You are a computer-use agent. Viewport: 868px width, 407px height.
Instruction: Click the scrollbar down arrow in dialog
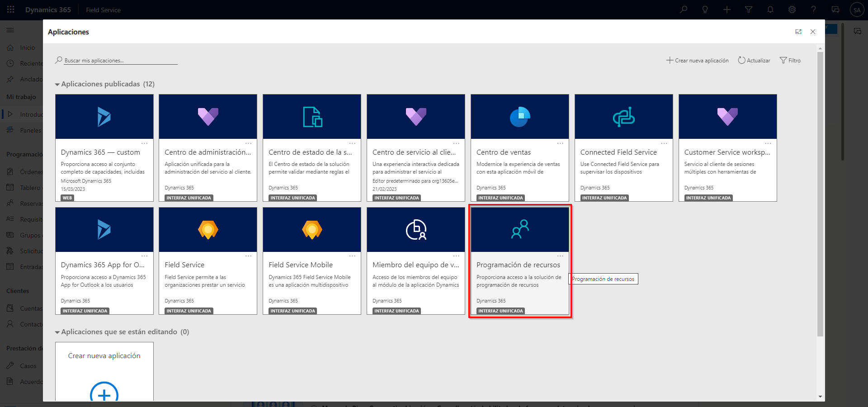pyautogui.click(x=820, y=397)
